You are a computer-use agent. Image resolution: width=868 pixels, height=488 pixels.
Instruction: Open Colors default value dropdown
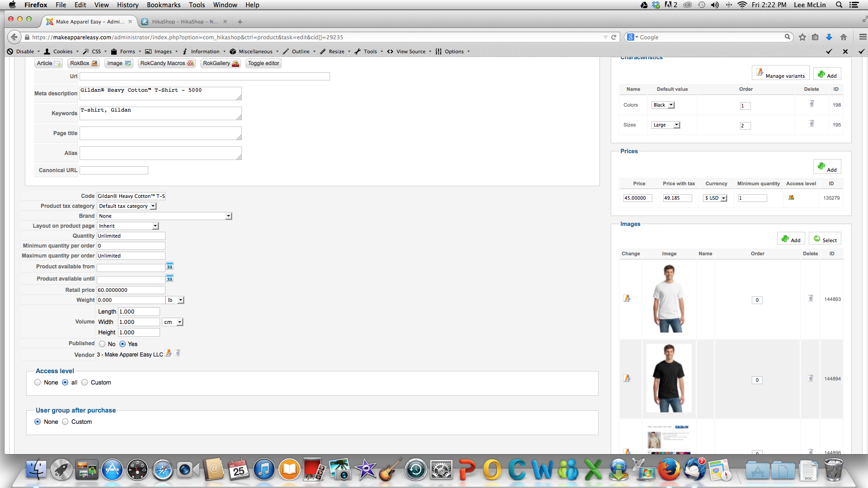(663, 105)
